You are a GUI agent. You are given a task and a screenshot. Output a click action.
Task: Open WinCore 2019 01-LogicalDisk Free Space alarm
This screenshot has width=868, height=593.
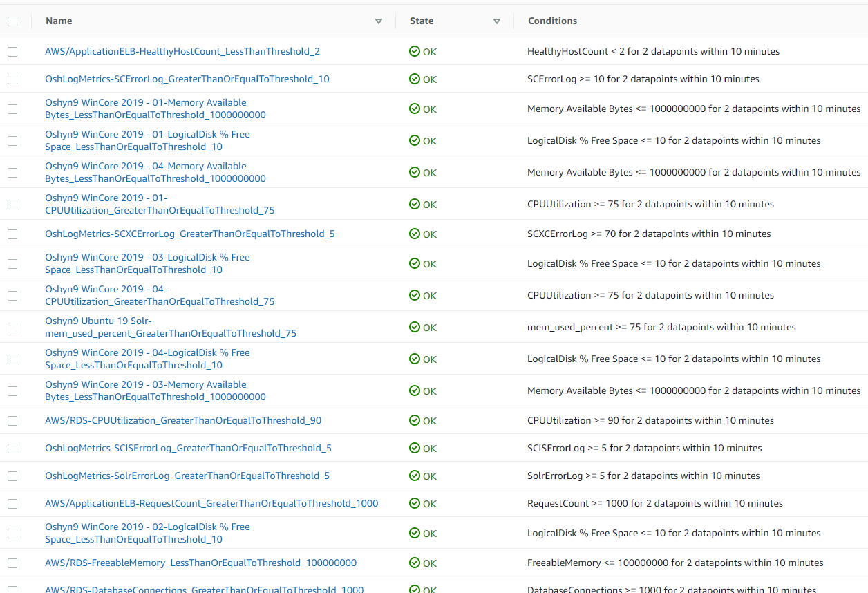coord(148,141)
